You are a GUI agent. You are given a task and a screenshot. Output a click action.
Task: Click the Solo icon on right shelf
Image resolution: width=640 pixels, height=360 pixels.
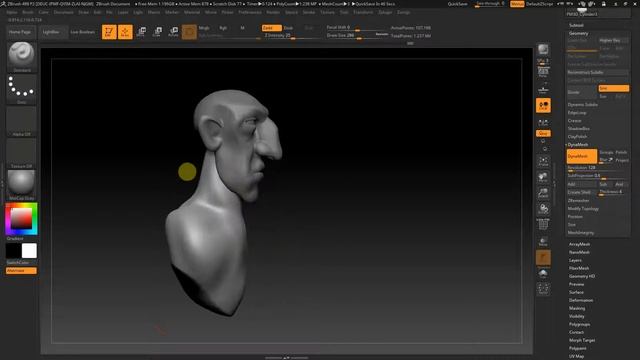(543, 273)
